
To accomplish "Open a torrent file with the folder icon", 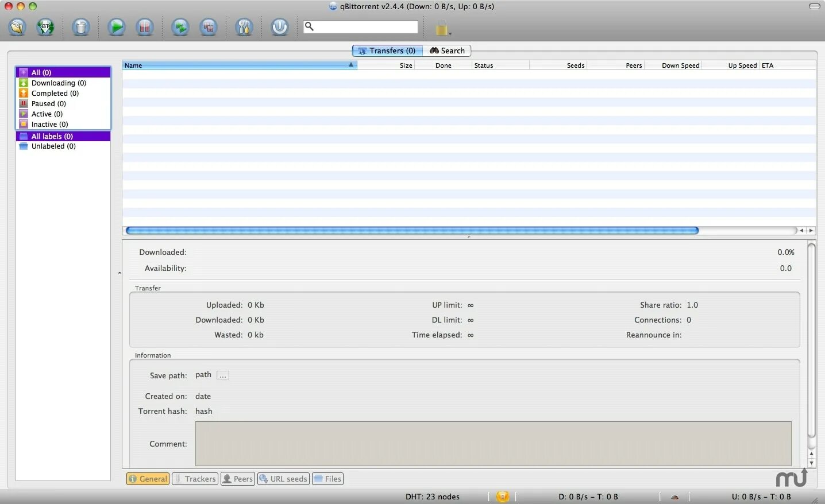I will click(17, 27).
